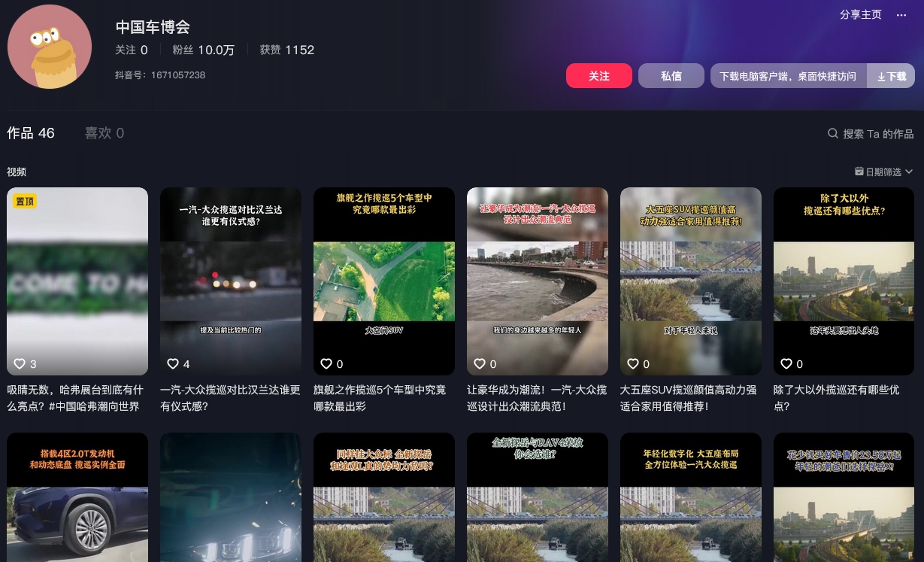Open 同样挂大众标 全新探岳 video thumbnail
The height and width of the screenshot is (562, 924).
click(384, 497)
